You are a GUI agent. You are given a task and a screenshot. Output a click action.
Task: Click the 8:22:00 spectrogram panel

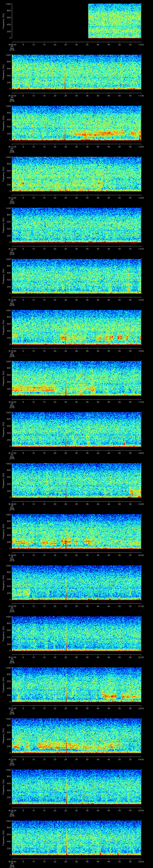coord(76,685)
